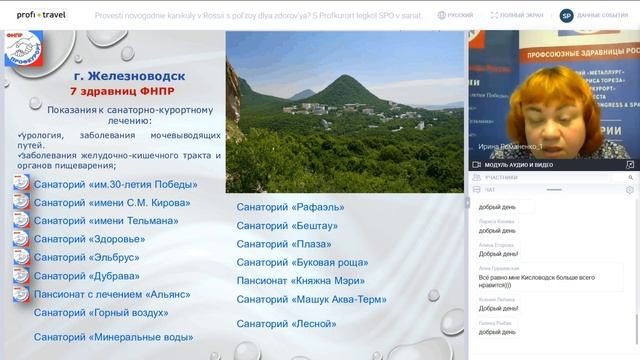
Task: Click the Zheleznovodsk mountain photo
Action: point(345,112)
